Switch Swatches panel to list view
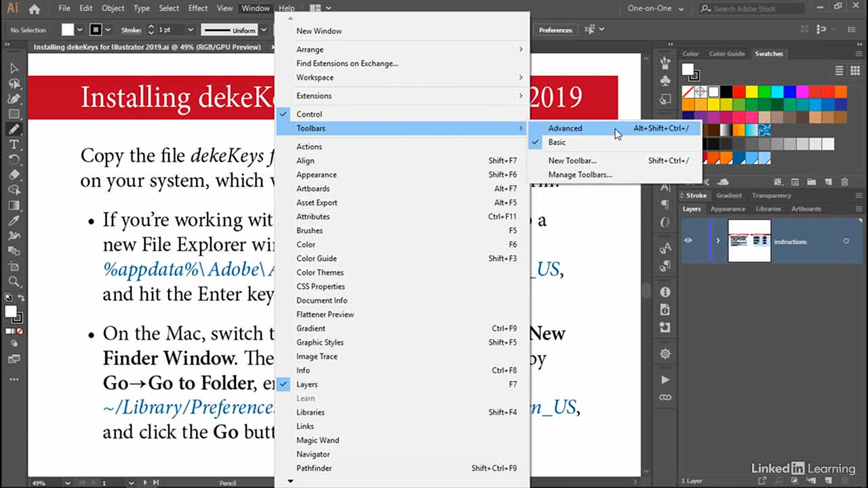The height and width of the screenshot is (488, 868). 839,70
